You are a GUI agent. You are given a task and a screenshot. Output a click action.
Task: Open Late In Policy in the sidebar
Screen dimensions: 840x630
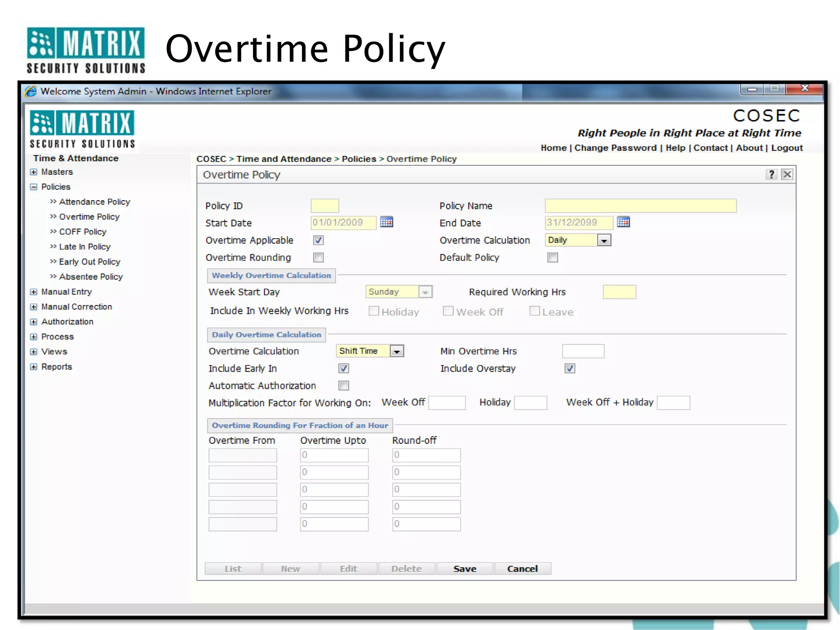tap(84, 247)
